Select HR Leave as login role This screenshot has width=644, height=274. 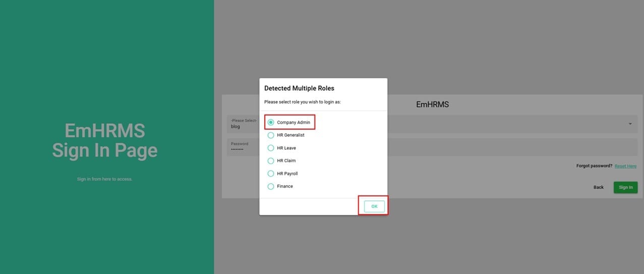[x=271, y=148]
